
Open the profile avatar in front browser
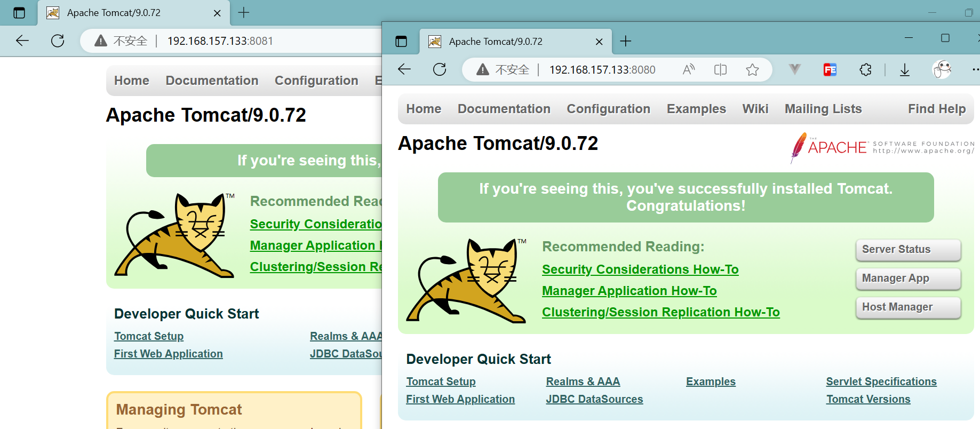pos(942,69)
